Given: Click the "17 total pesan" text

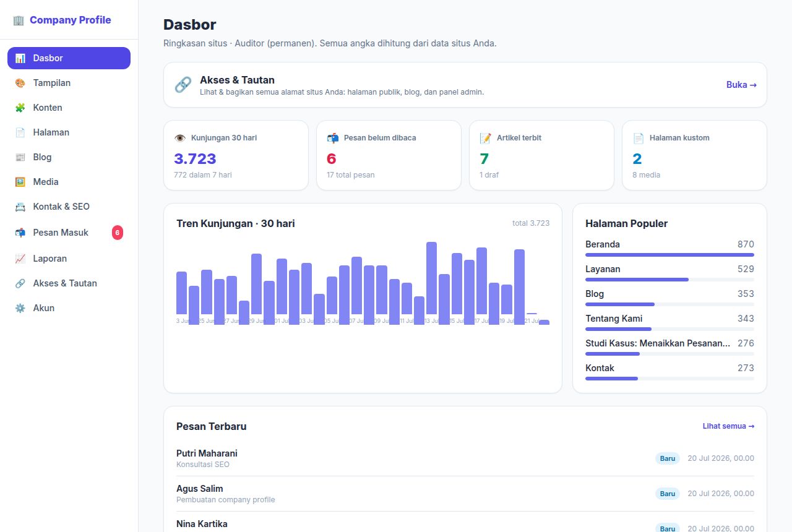Looking at the screenshot, I should [351, 175].
